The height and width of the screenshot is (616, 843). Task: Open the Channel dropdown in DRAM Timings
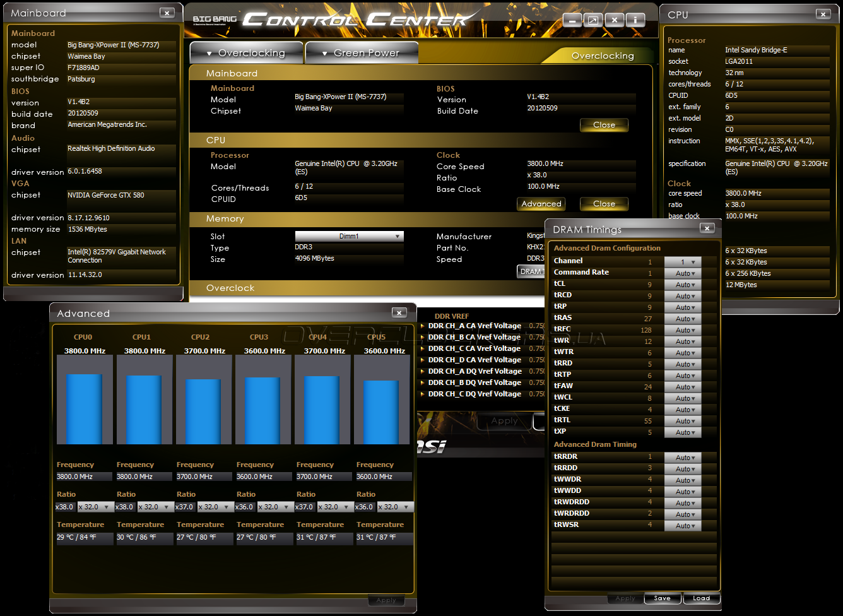point(683,262)
